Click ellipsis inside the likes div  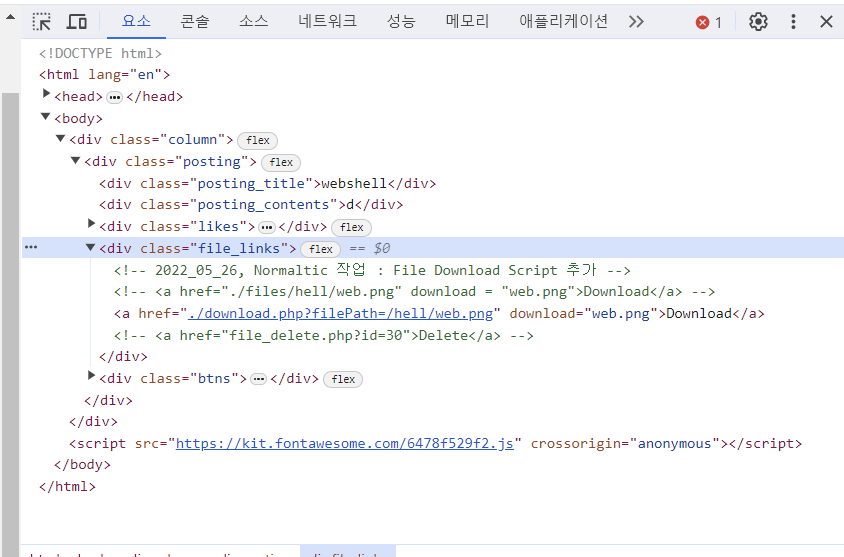coord(266,228)
